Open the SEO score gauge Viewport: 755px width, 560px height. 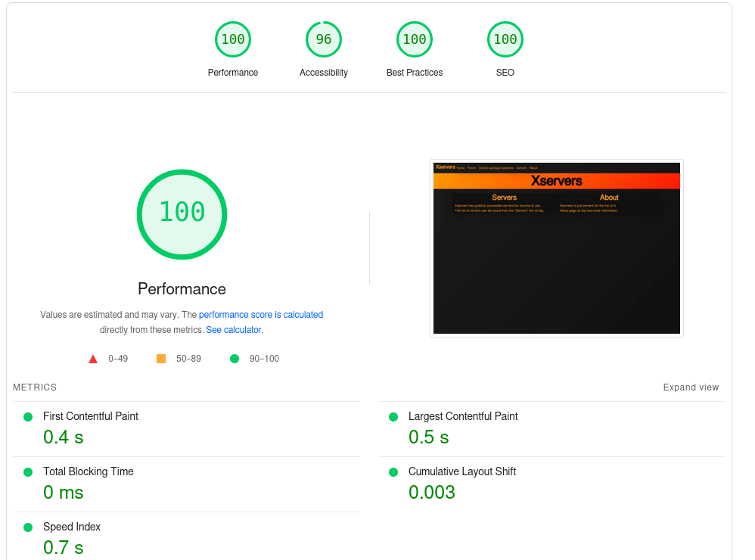pyautogui.click(x=505, y=40)
